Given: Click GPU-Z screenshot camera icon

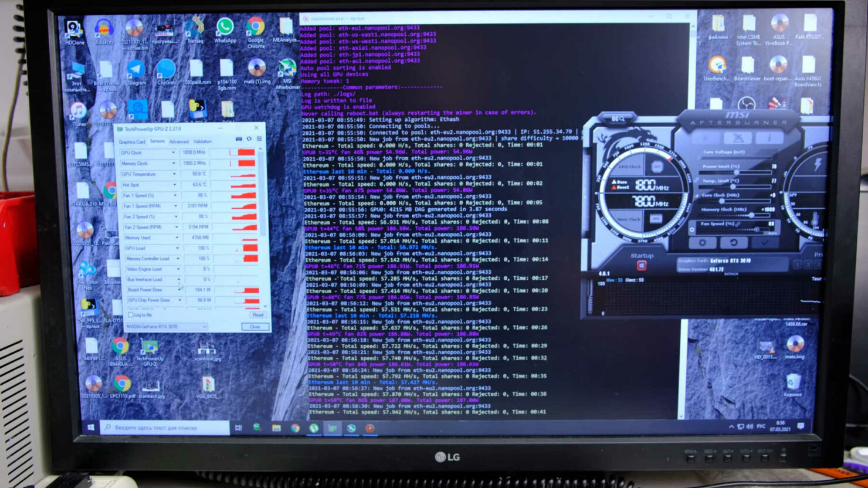Looking at the screenshot, I should tap(239, 139).
